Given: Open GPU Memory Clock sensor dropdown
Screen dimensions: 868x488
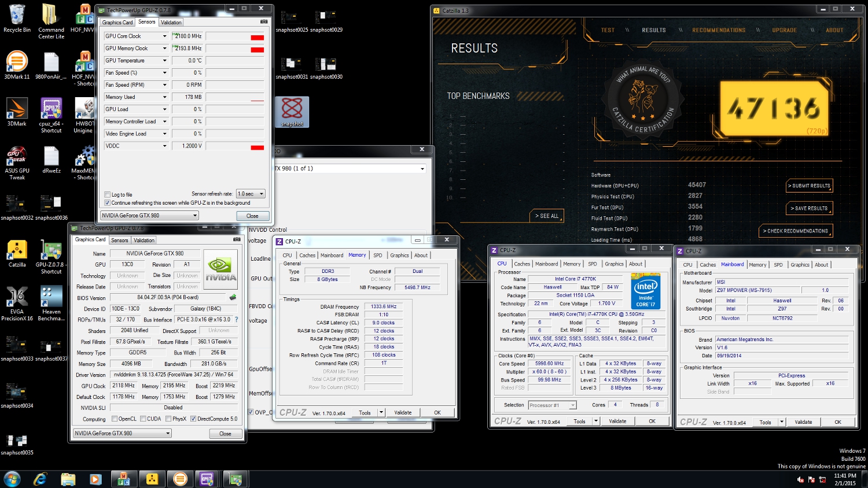Looking at the screenshot, I should [x=164, y=48].
